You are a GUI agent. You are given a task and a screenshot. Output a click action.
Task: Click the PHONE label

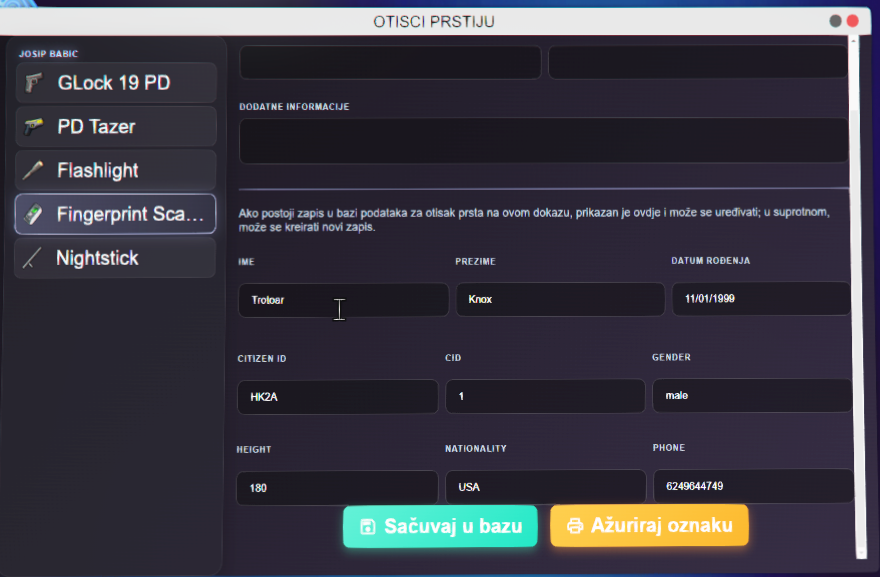pos(668,447)
